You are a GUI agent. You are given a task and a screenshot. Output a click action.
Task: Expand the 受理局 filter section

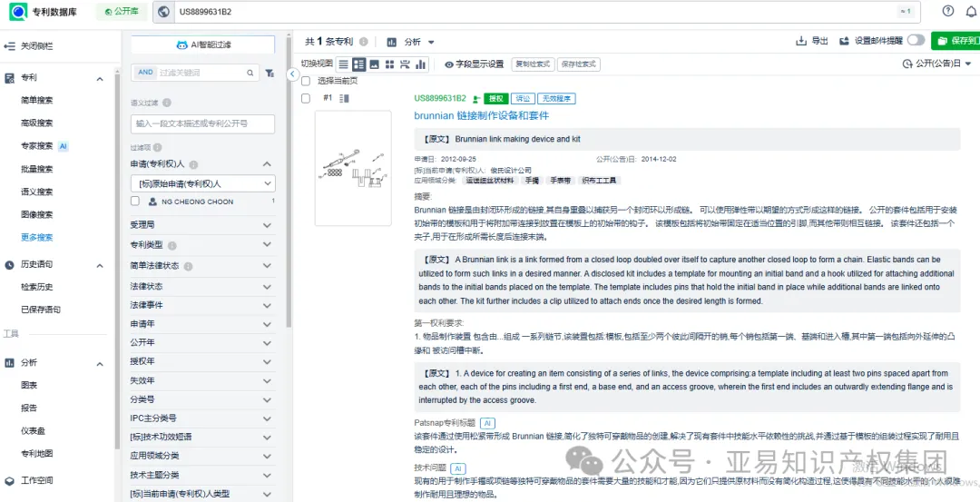point(267,224)
